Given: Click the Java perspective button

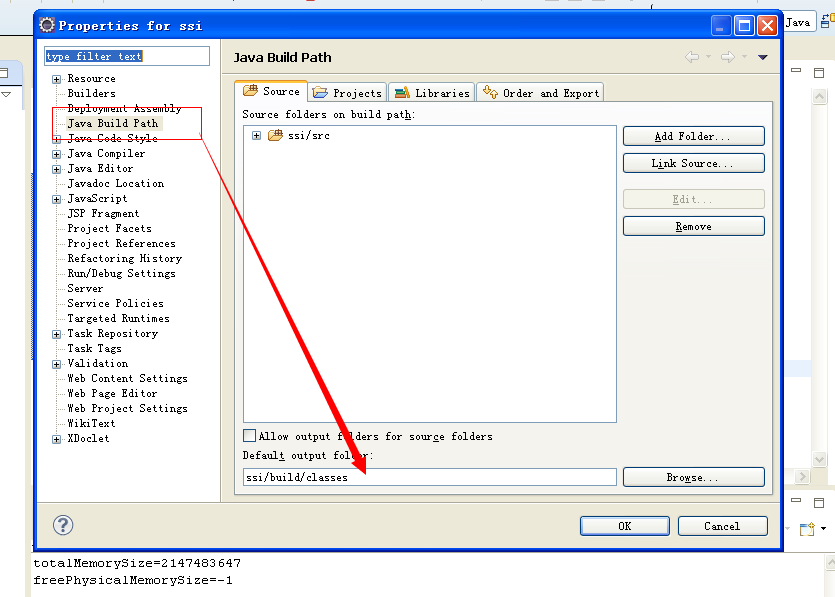Looking at the screenshot, I should (x=797, y=23).
